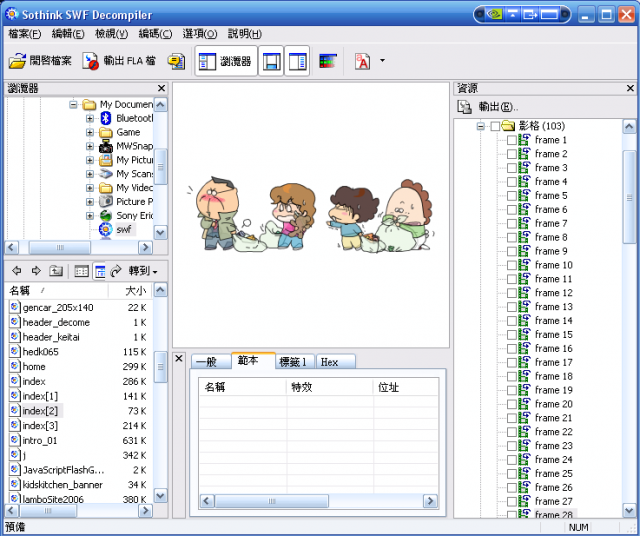Click the color bars background icon
Screen dimensions: 640x536
[328, 61]
